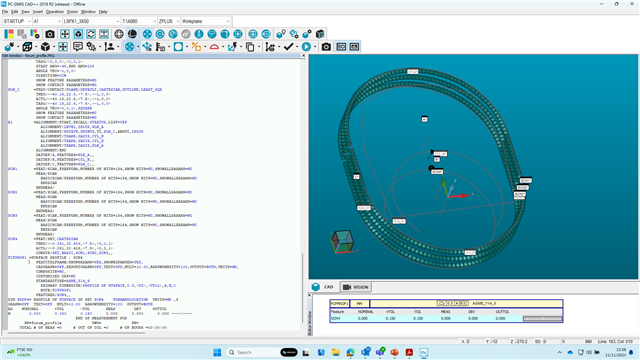Click the rotate view icon
The height and width of the screenshot is (360, 640).
click(91, 34)
